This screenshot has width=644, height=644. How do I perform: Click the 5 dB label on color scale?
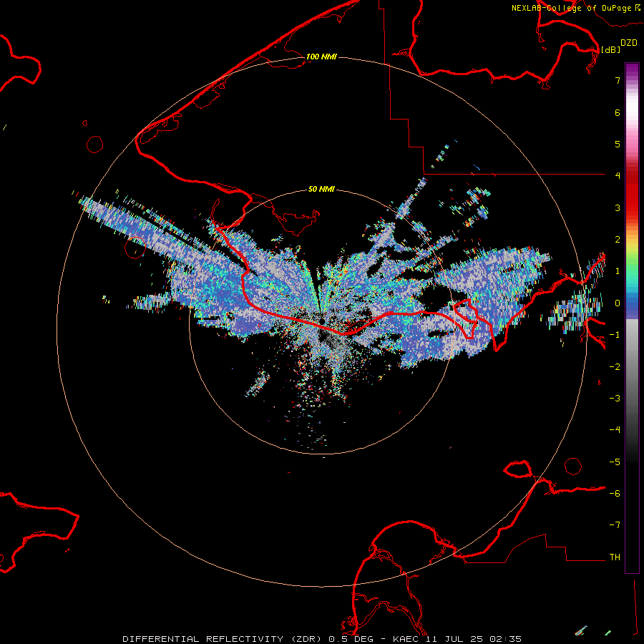click(x=618, y=144)
